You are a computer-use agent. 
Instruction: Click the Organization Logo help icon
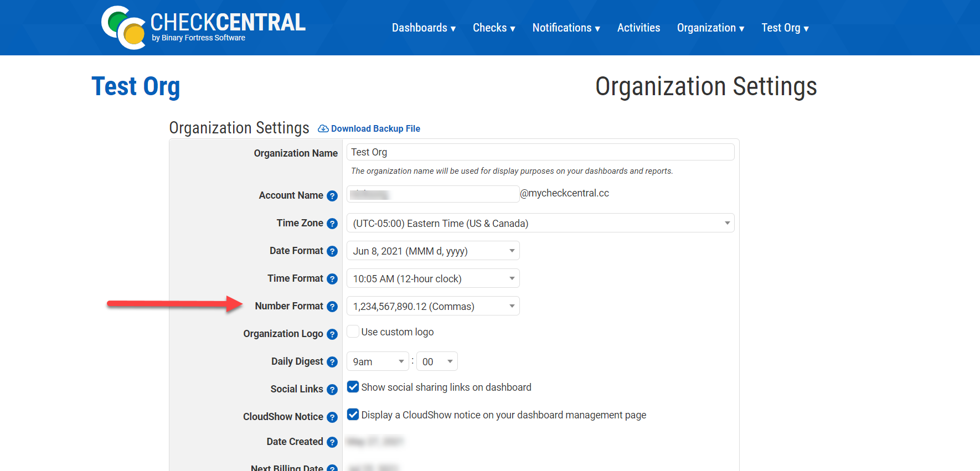click(332, 334)
